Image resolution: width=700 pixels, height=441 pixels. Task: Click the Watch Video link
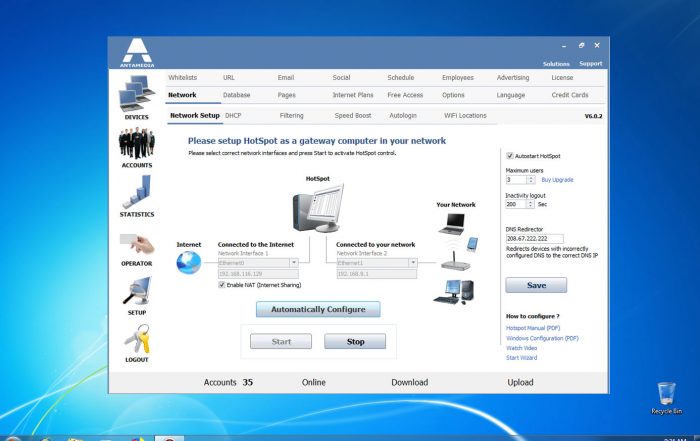pos(521,348)
